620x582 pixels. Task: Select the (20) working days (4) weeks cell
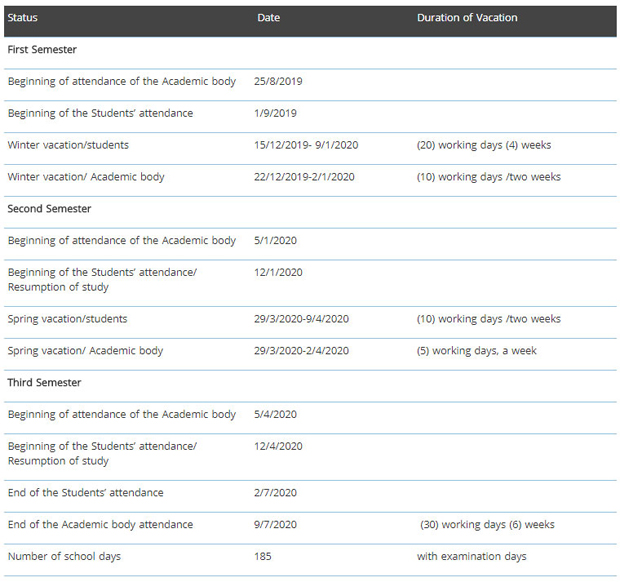pyautogui.click(x=484, y=145)
